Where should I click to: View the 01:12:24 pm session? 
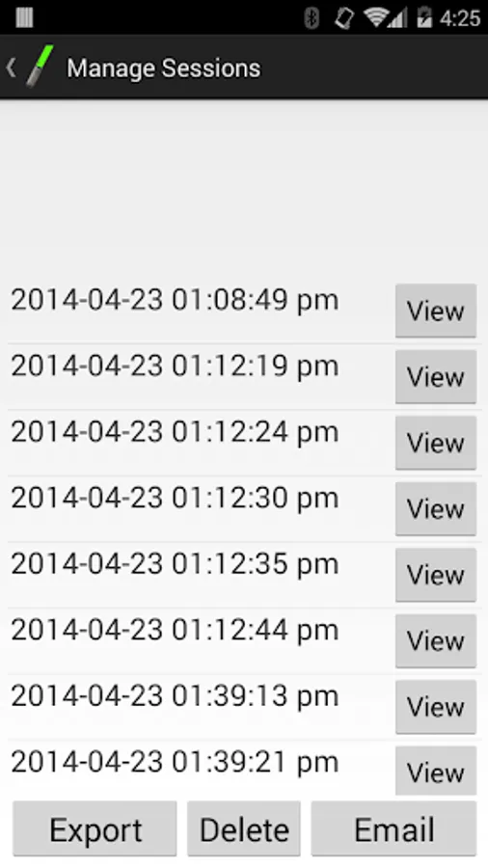[x=435, y=443]
